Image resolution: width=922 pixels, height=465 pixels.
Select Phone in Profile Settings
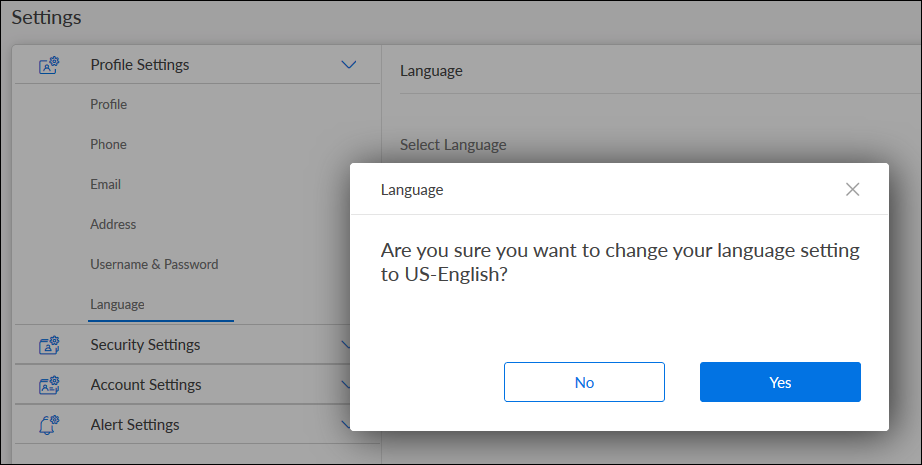pos(108,145)
